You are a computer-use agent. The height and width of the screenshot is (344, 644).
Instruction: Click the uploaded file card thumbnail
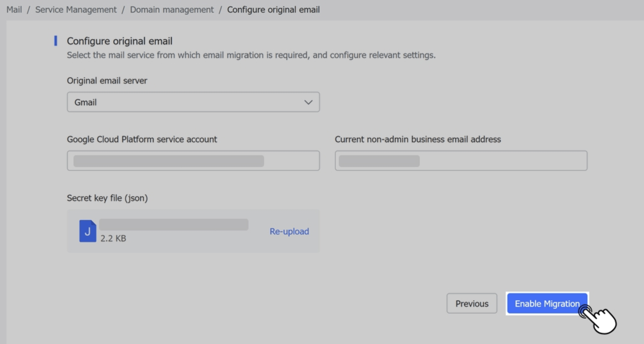point(193,231)
